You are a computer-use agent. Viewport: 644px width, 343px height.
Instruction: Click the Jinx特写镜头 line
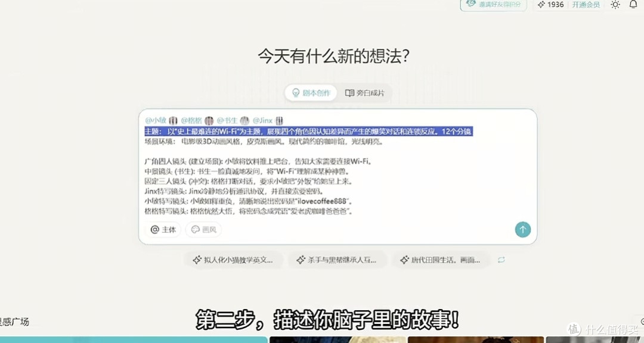pyautogui.click(x=234, y=191)
